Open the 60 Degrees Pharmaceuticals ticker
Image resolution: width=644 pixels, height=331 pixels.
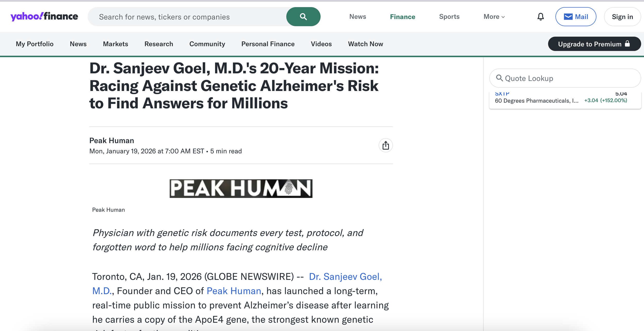point(536,101)
